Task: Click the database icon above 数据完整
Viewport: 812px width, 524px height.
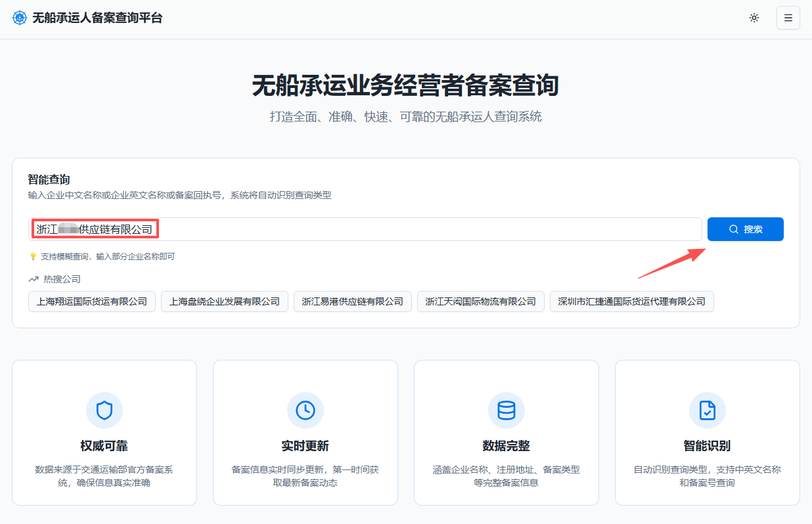Action: click(507, 410)
